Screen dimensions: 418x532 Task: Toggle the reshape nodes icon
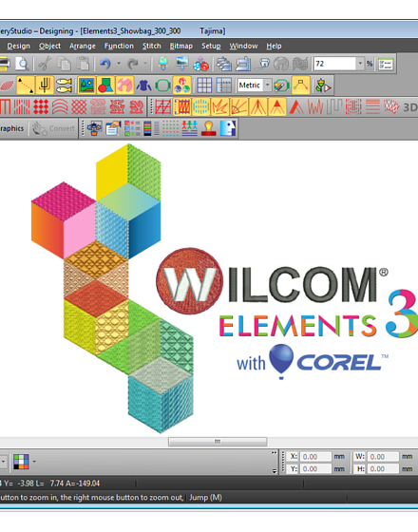click(301, 85)
